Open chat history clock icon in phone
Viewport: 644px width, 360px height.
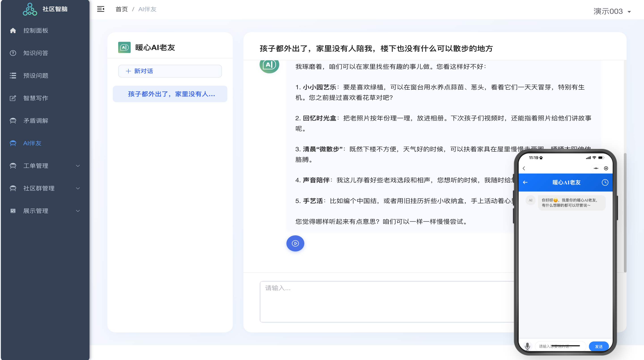point(605,182)
